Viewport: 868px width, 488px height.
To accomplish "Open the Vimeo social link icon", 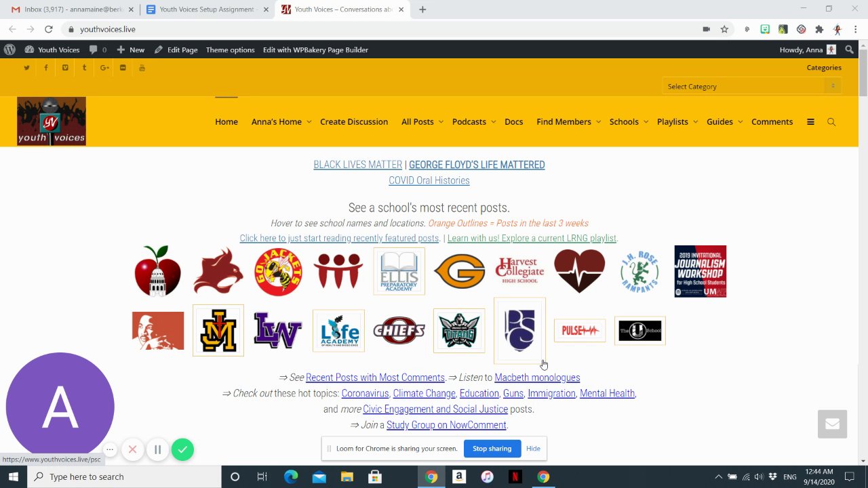I will tap(65, 68).
